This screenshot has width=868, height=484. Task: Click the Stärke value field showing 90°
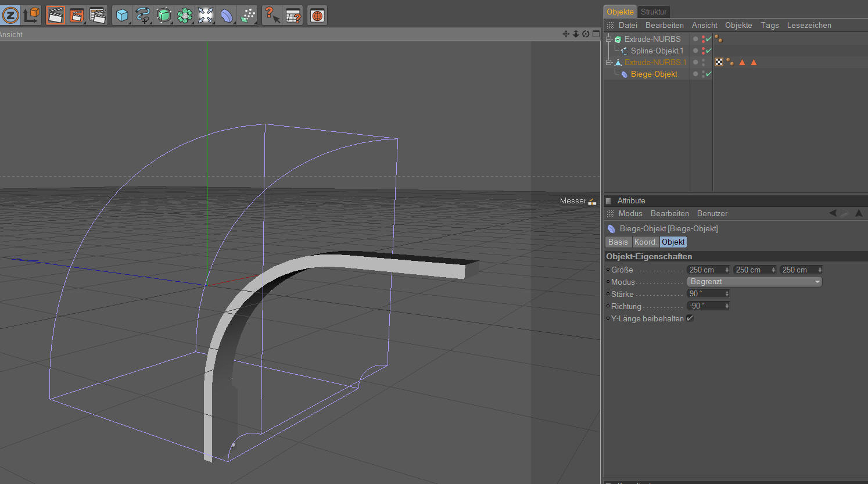coord(705,294)
